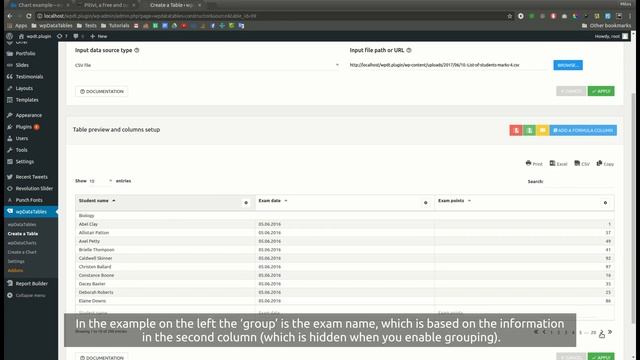This screenshot has width=640, height=360.
Task: Open Testimonials in WordPress sidebar
Action: (29, 77)
